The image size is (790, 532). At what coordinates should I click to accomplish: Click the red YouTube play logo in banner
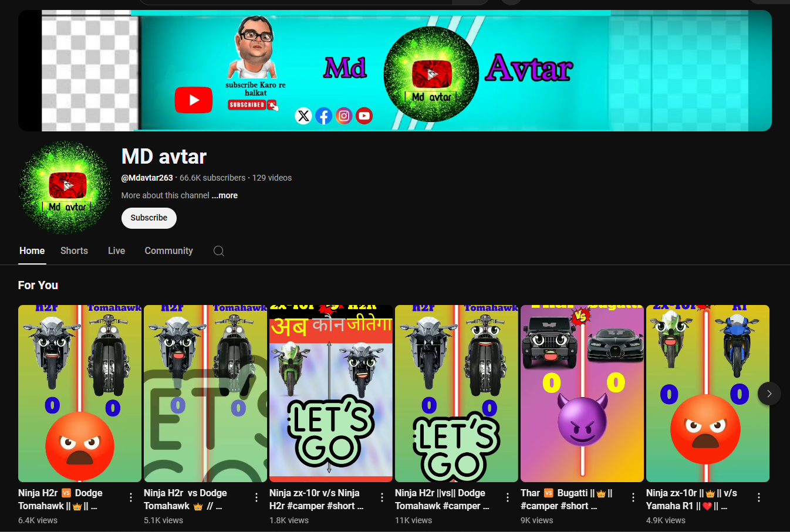194,100
